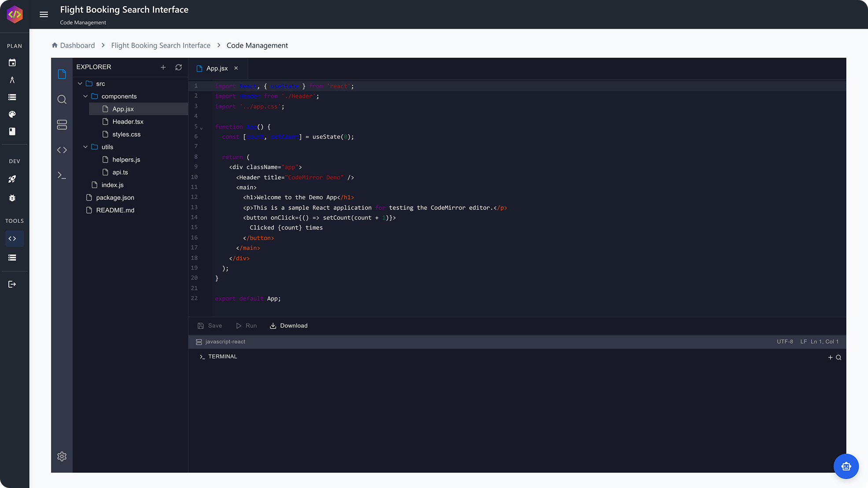Open the TERMINAL panel tab
Screen dimensions: 868x488
(218, 356)
